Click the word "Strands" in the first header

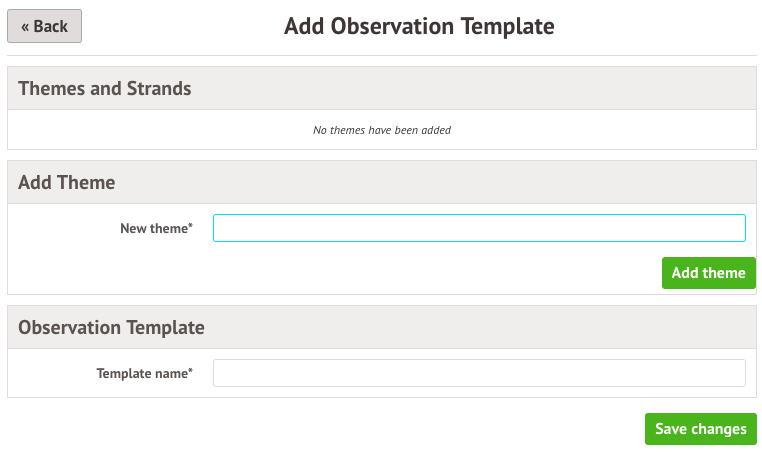(159, 88)
